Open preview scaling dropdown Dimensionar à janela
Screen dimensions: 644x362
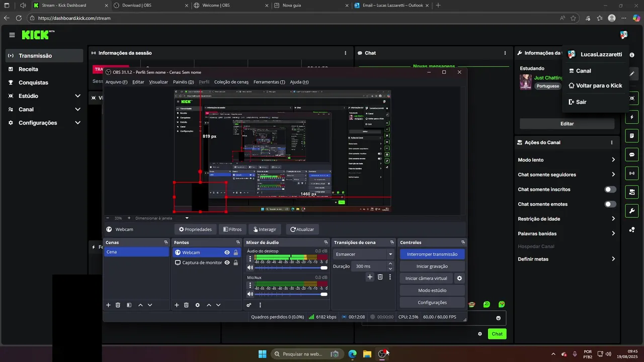click(187, 218)
